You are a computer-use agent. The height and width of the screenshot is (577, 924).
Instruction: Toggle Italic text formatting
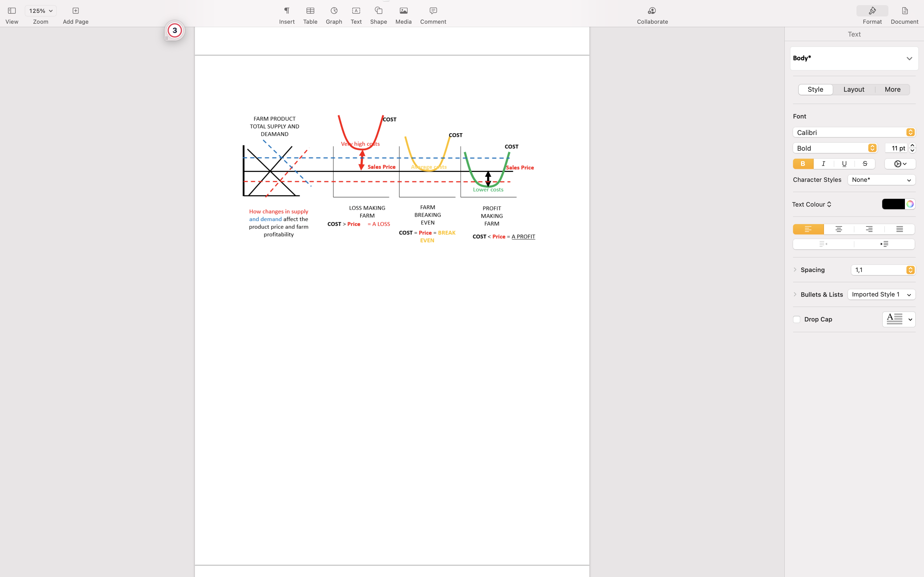(823, 164)
